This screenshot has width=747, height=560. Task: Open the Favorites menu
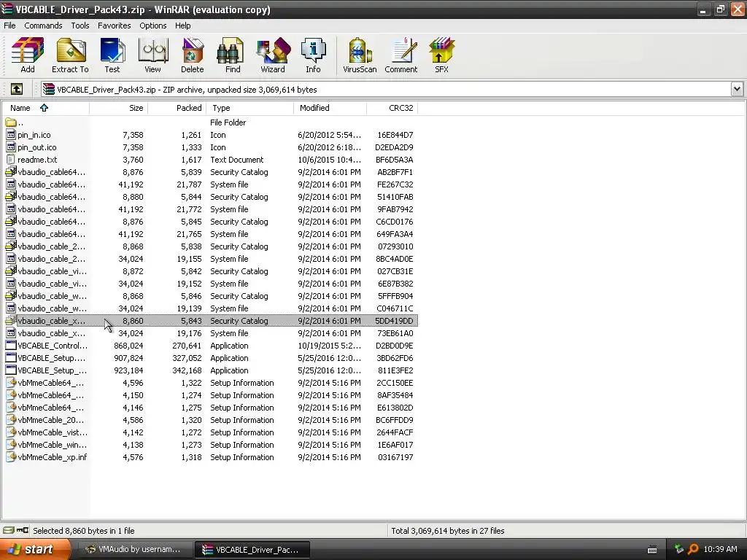pos(115,26)
